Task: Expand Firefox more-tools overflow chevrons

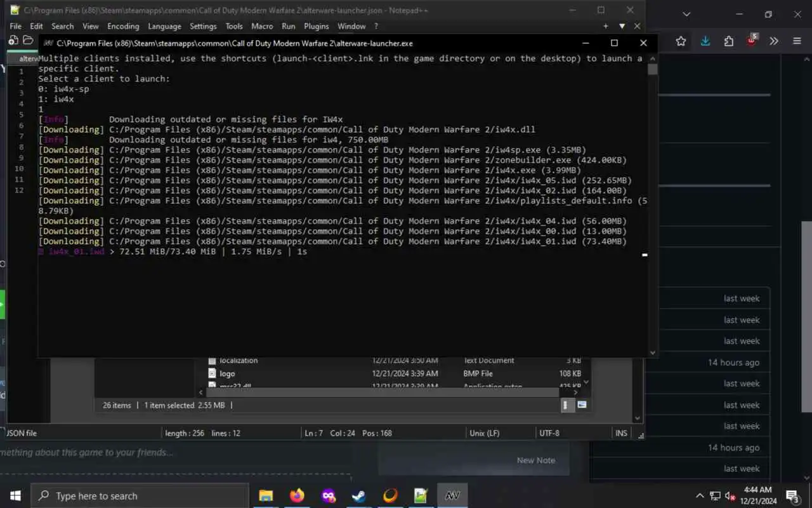Action: click(774, 41)
